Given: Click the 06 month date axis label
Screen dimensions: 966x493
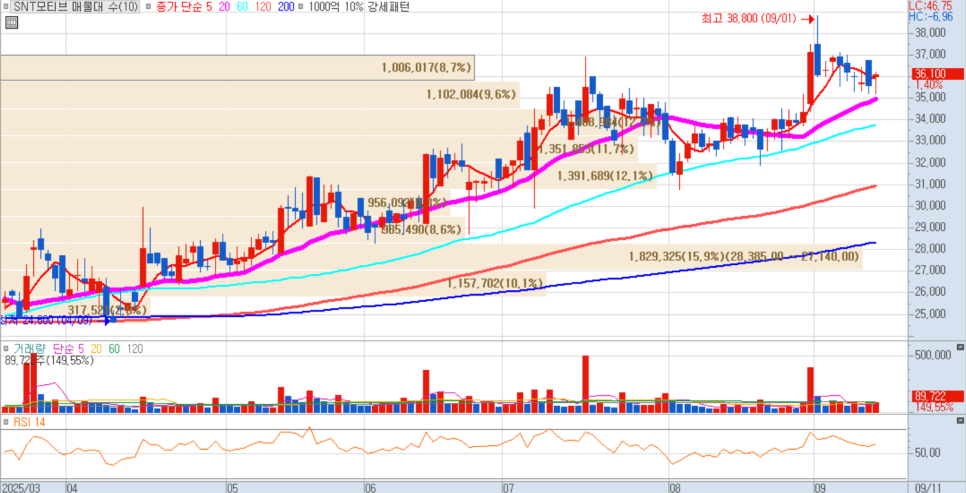Looking at the screenshot, I should pos(371,487).
